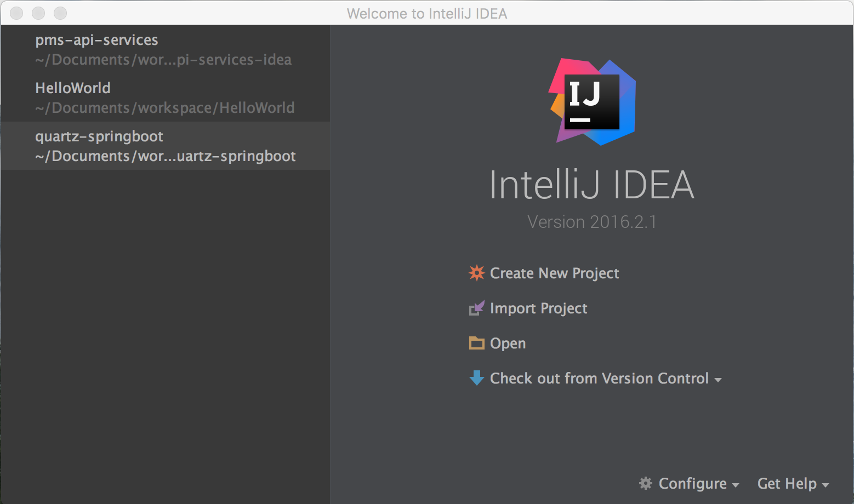Image resolution: width=854 pixels, height=504 pixels.
Task: Close the Welcome window
Action: coord(16,13)
